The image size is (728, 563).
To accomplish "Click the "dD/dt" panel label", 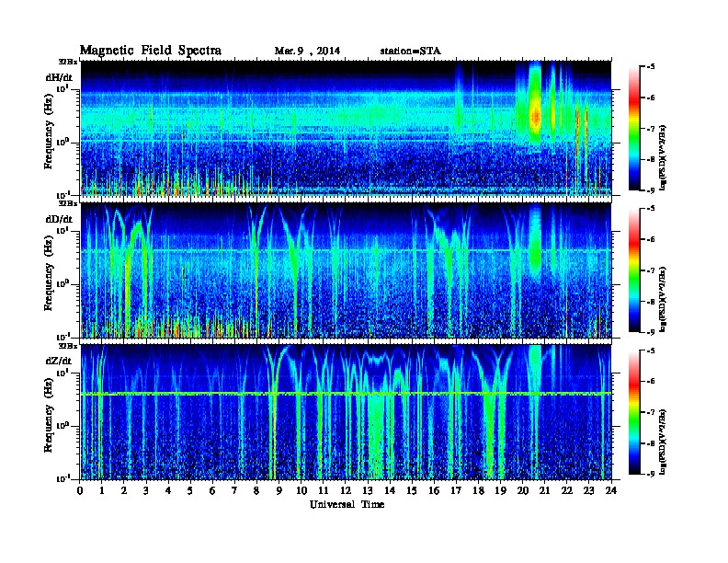I will tap(59, 219).
